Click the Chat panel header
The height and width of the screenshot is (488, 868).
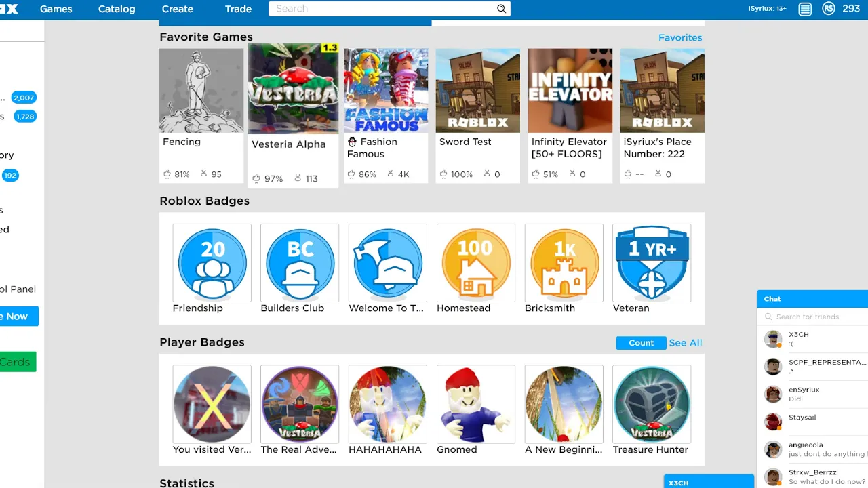812,299
